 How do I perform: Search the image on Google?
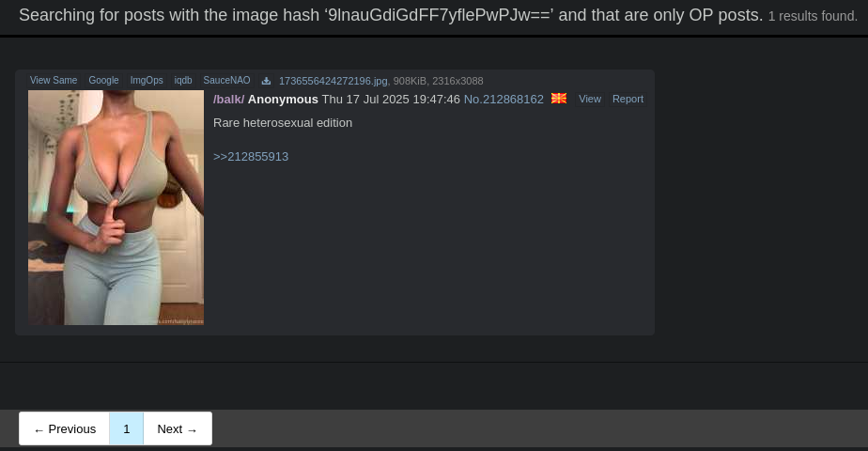pos(103,80)
